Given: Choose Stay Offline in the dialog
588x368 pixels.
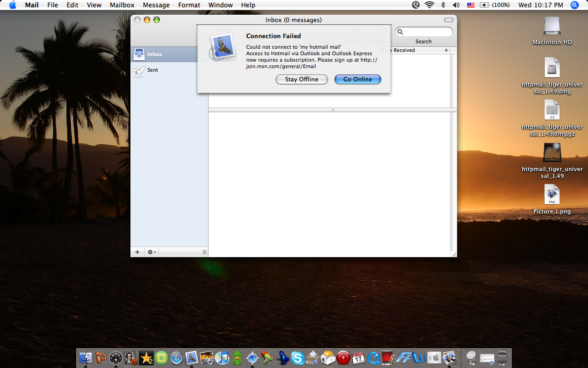Looking at the screenshot, I should click(x=301, y=79).
